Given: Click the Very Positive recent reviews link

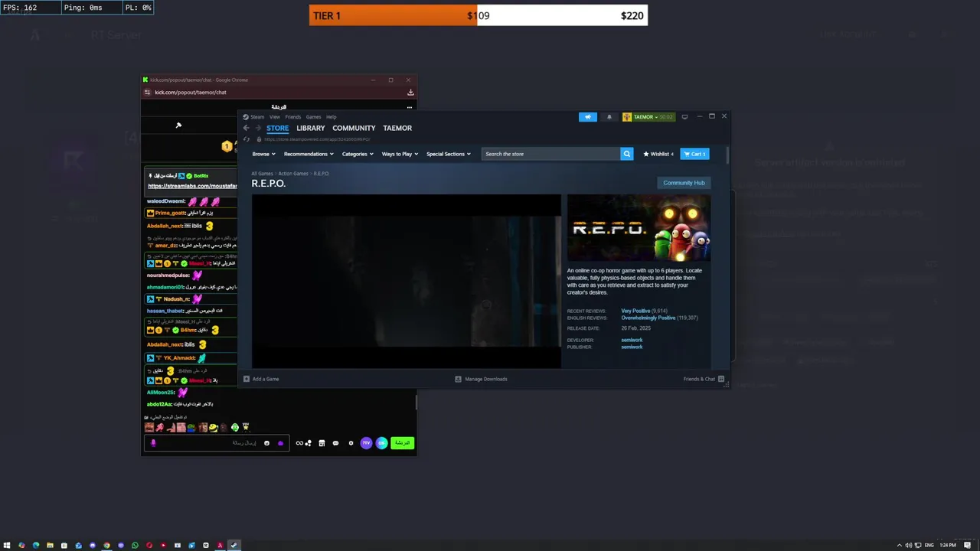Looking at the screenshot, I should pyautogui.click(x=635, y=311).
